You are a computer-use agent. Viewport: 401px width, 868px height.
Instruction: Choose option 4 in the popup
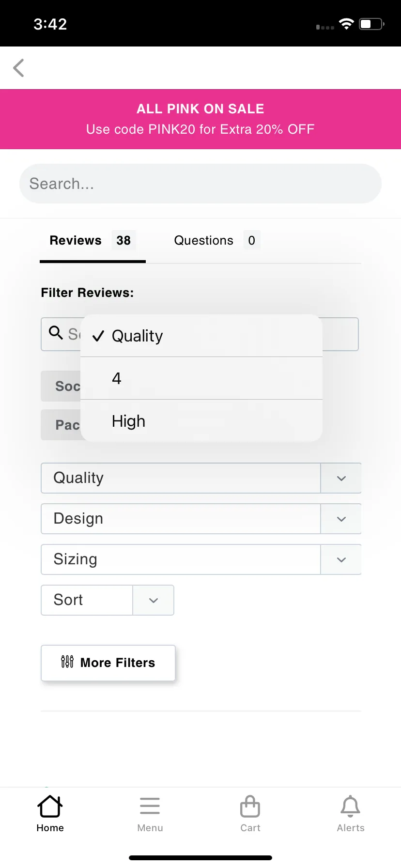tap(201, 378)
